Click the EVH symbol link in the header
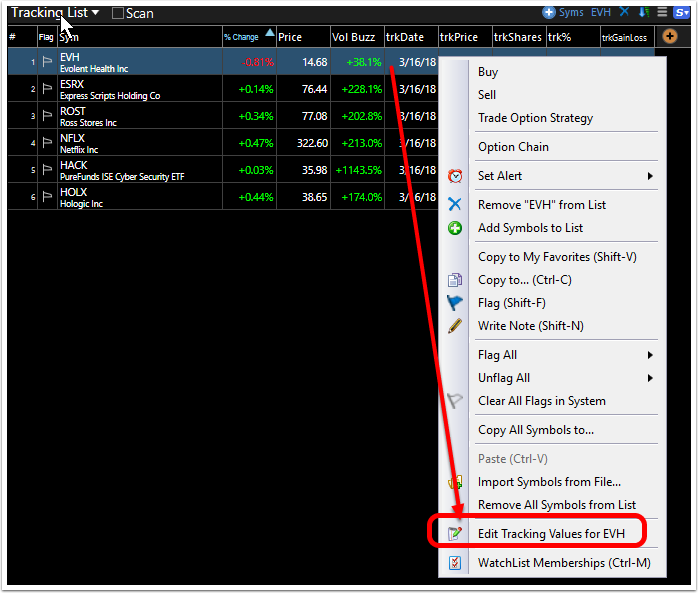Screen dimensions: 698x593 point(601,12)
